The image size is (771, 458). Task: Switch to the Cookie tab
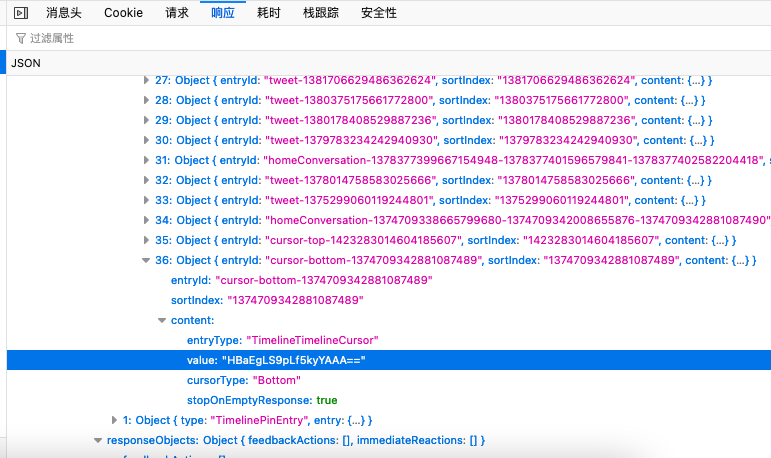pyautogui.click(x=123, y=13)
